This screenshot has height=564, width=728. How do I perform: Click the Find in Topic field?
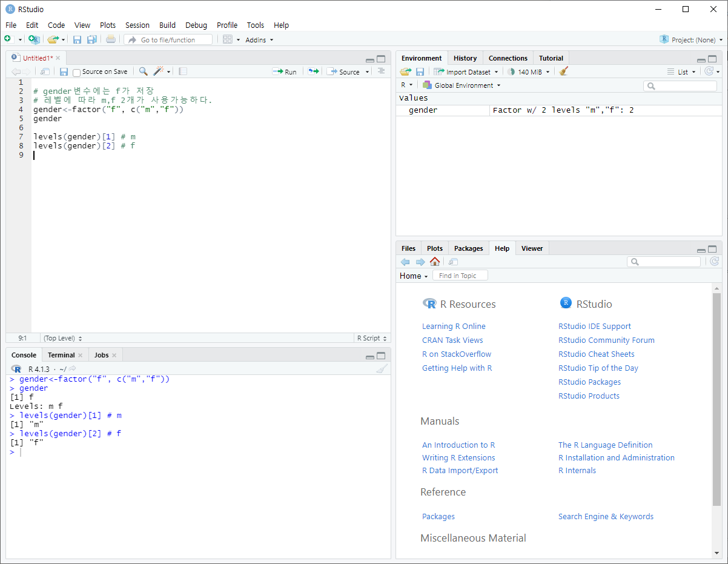pos(460,276)
